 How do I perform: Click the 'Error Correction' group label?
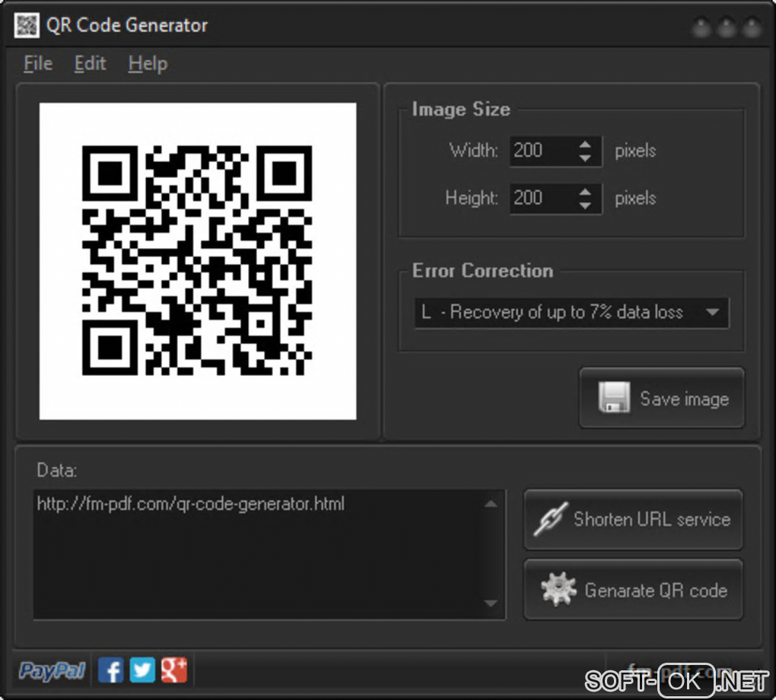tap(482, 271)
